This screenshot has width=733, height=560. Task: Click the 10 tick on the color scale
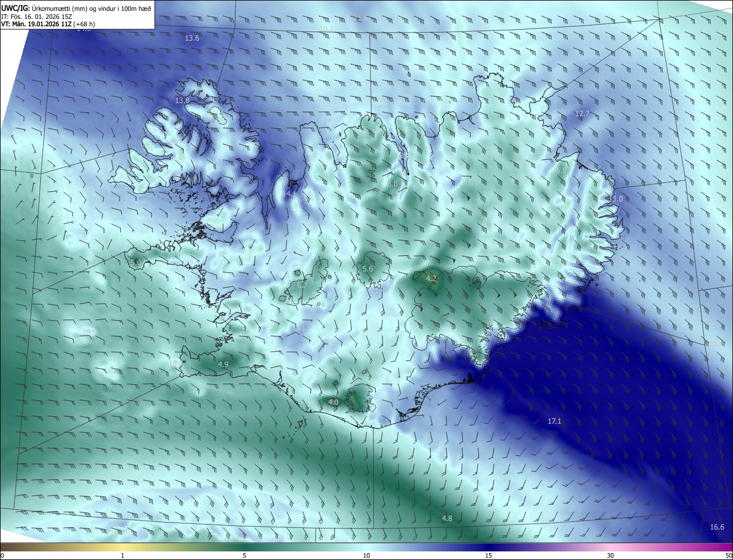pos(366,556)
